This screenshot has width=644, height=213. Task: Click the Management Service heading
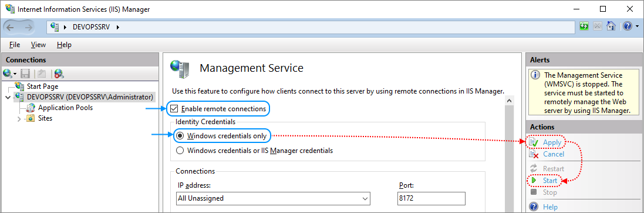[x=251, y=68]
